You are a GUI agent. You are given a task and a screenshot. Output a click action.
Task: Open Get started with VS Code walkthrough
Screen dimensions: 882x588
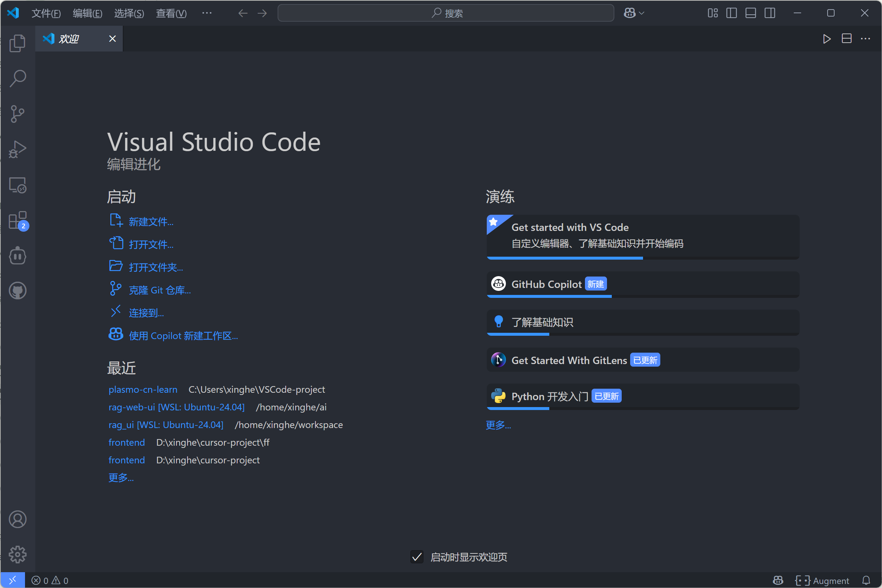(643, 237)
